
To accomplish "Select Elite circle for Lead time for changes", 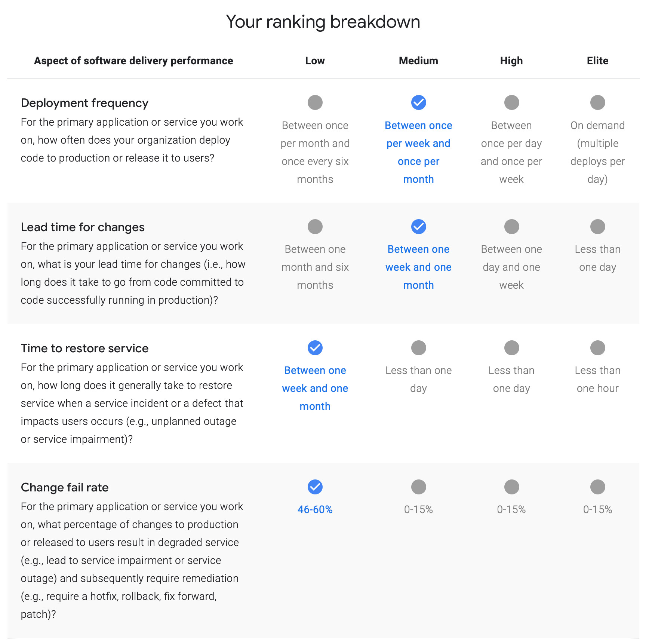I will (597, 227).
